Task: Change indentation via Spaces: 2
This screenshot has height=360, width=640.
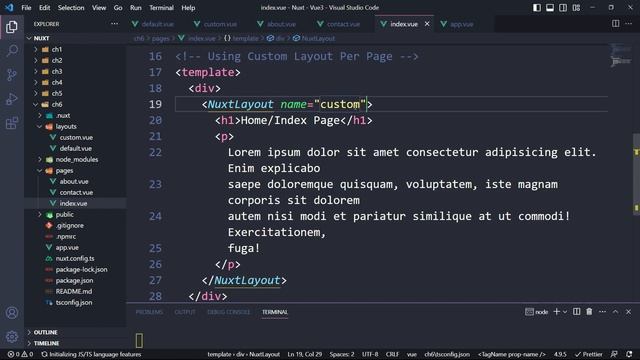Action: (x=342, y=354)
